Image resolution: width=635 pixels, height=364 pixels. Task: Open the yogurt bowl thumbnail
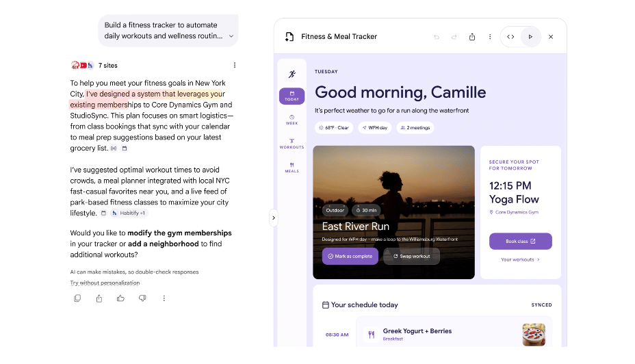pyautogui.click(x=534, y=335)
